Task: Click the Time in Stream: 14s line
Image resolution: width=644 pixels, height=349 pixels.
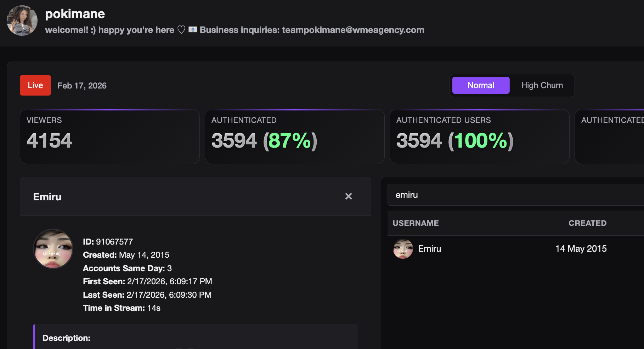Action: click(122, 308)
